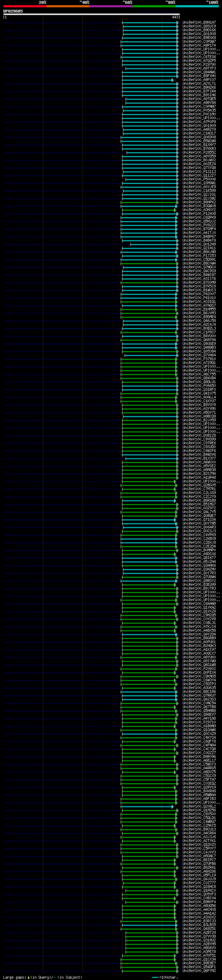This screenshot has width=222, height=980.
Task: Click label UniRef100_B7FIR4
Action: 199,91
